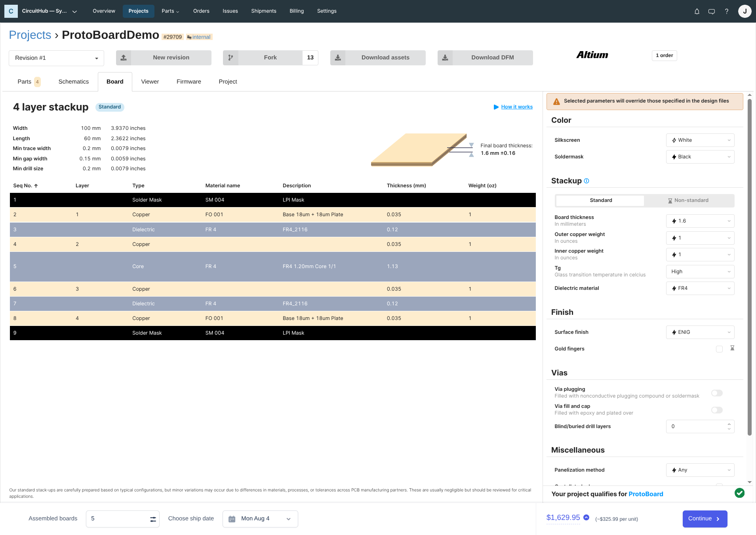Image resolution: width=756 pixels, height=535 pixels.
Task: Increment Blind/buried drill layers with stepper
Action: pos(729,424)
